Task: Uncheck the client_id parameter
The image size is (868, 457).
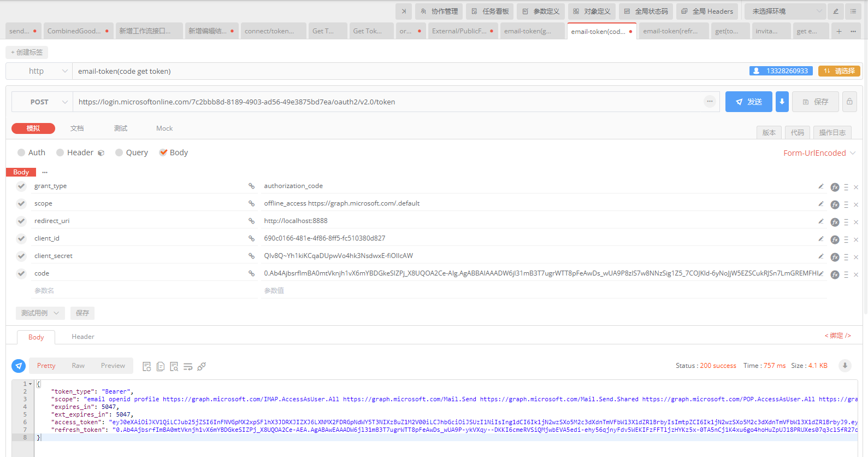Action: pos(21,238)
